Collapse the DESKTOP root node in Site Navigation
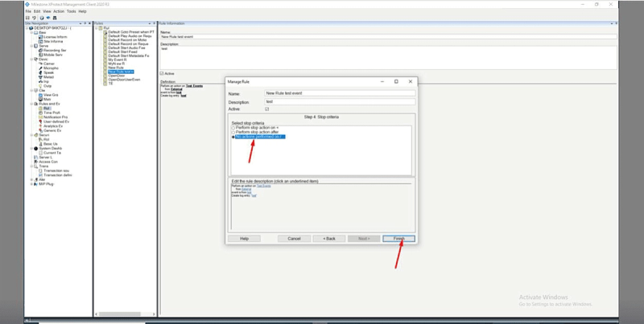644x324 pixels. pos(27,28)
